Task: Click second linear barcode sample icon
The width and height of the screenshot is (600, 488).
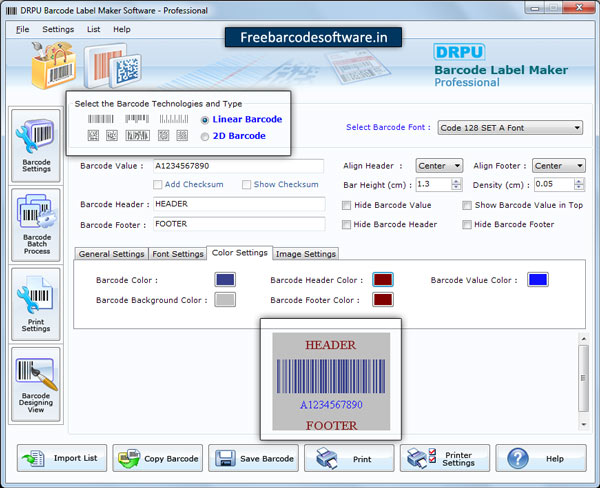Action: pos(137,119)
